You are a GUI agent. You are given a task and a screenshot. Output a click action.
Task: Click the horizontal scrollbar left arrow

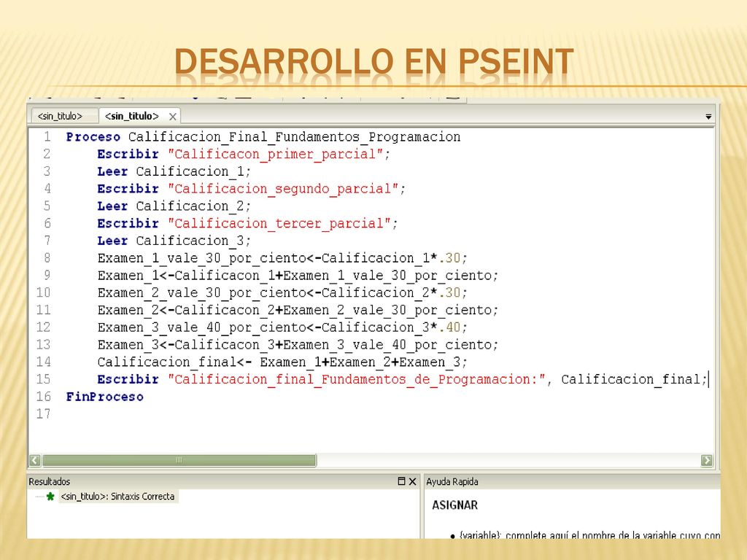coord(35,461)
